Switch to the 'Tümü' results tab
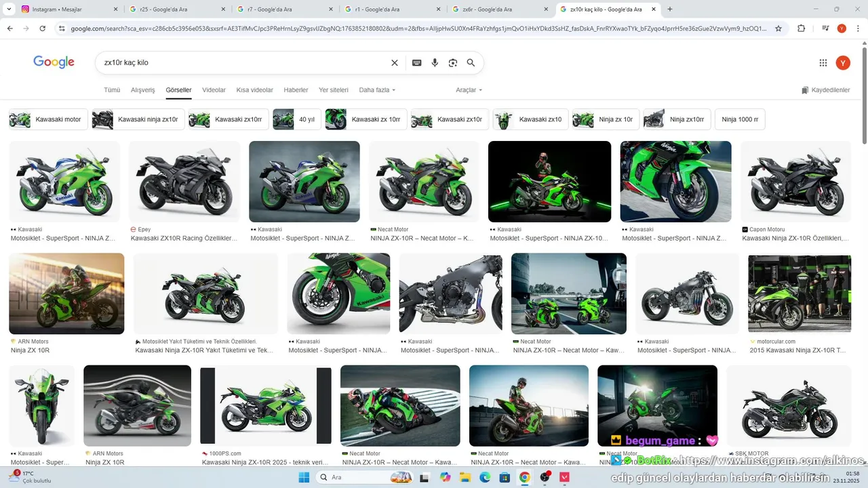This screenshot has height=488, width=868. [112, 90]
